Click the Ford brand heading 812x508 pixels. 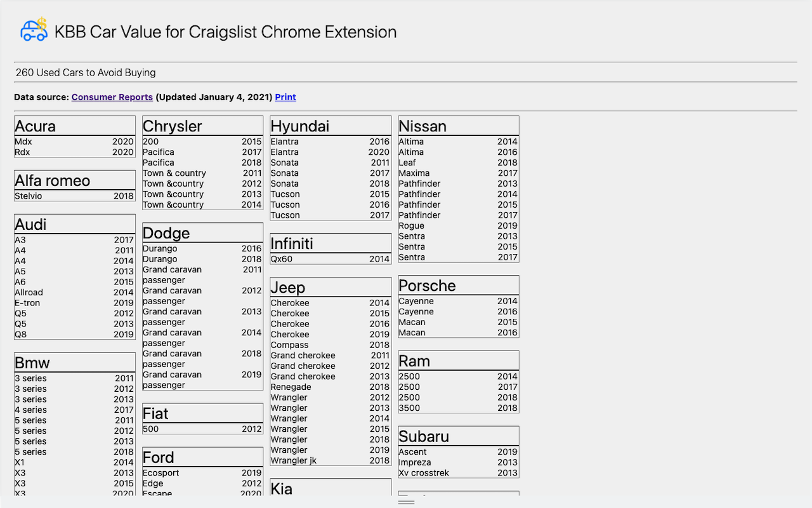(203, 457)
